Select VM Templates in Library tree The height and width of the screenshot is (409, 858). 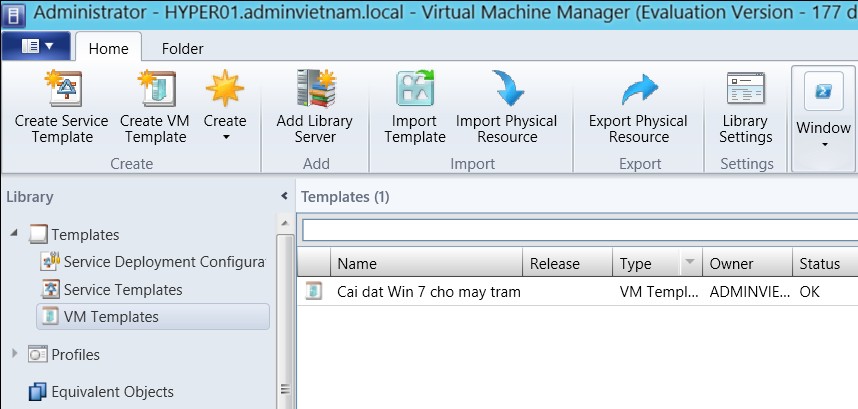111,317
